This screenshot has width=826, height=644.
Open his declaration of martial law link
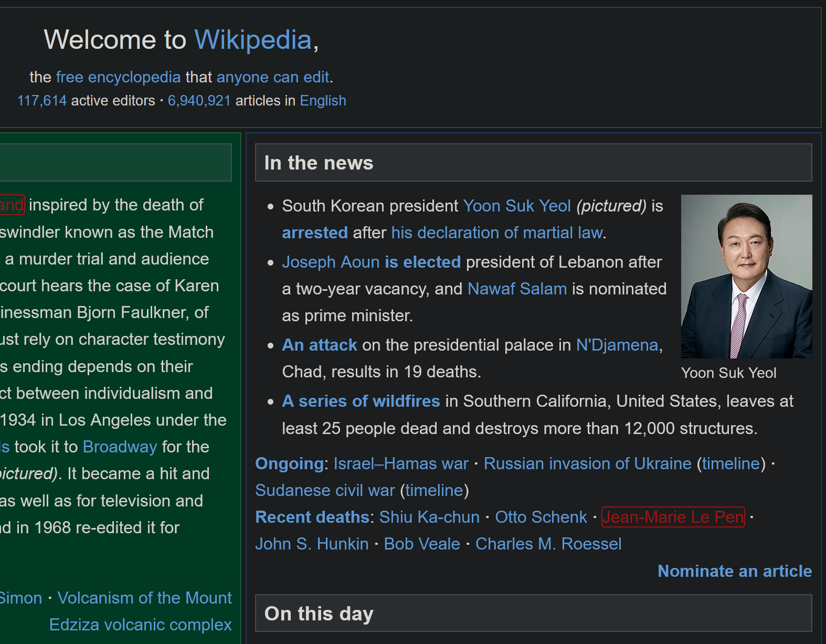tap(496, 233)
